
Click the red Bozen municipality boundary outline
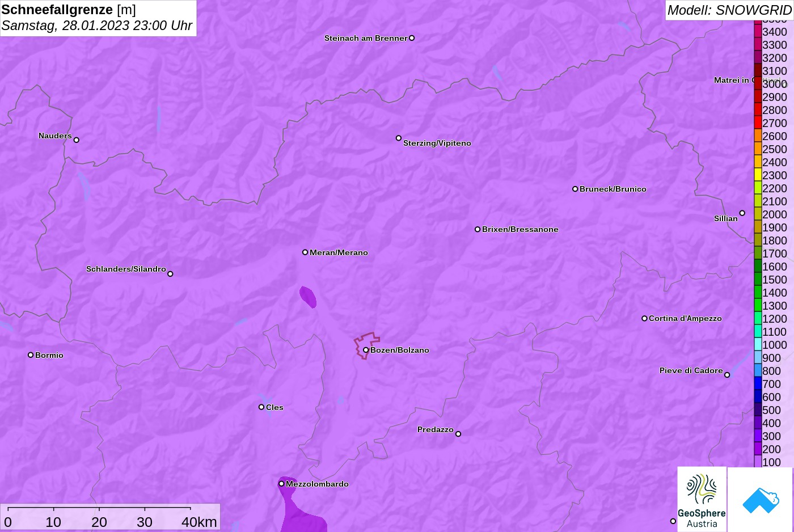[367, 345]
